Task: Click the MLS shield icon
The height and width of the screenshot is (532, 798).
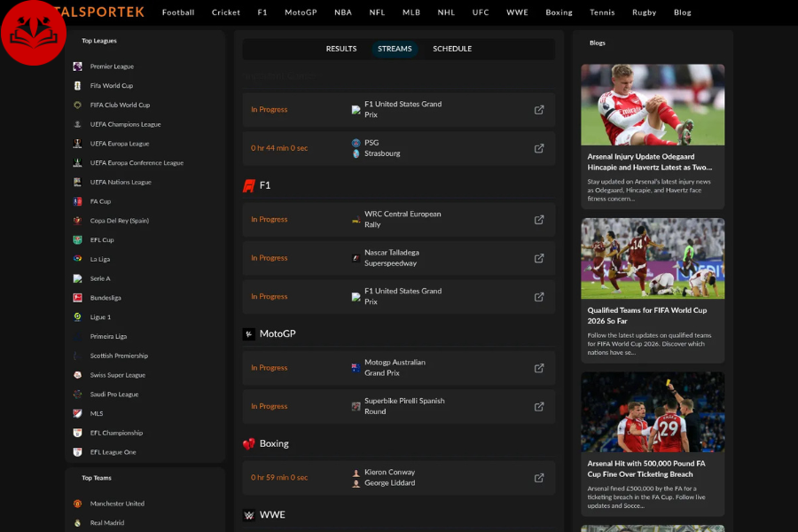Action: 77,413
